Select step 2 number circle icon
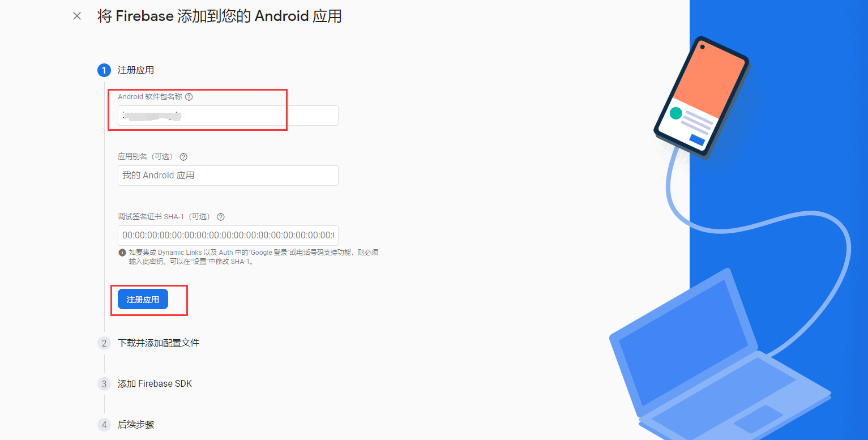 coord(104,343)
